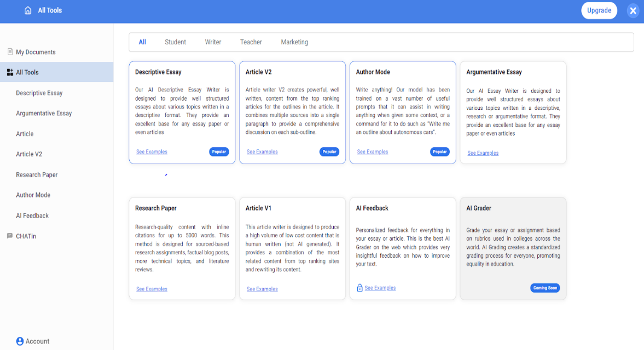The image size is (644, 350).
Task: Click the Popular badge on Descriptive Essay
Action: click(x=219, y=152)
